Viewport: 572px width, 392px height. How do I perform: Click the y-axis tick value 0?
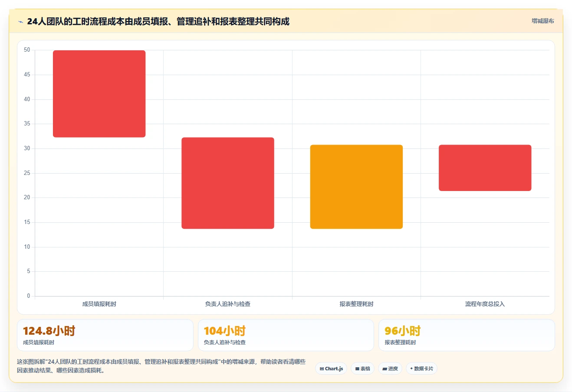click(29, 296)
